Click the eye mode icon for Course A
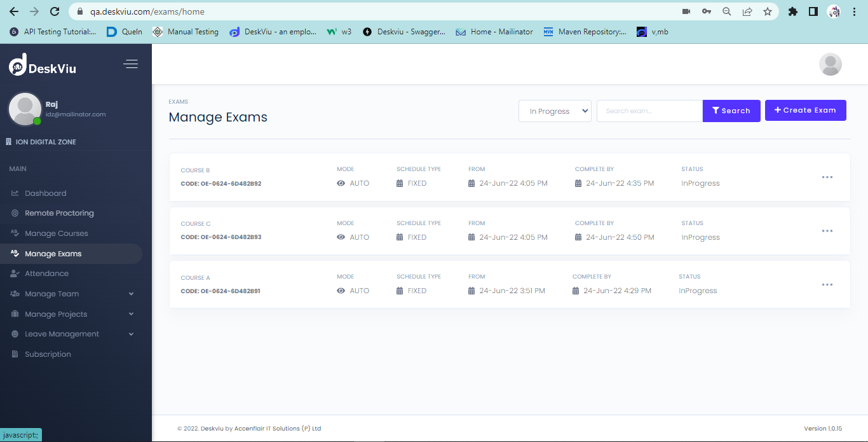The image size is (868, 442). click(x=341, y=291)
